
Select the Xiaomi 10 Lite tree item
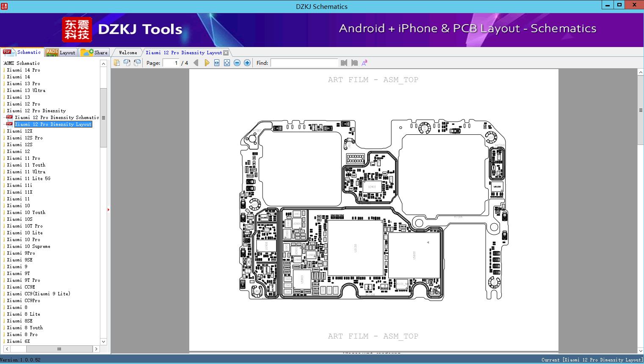coord(25,233)
